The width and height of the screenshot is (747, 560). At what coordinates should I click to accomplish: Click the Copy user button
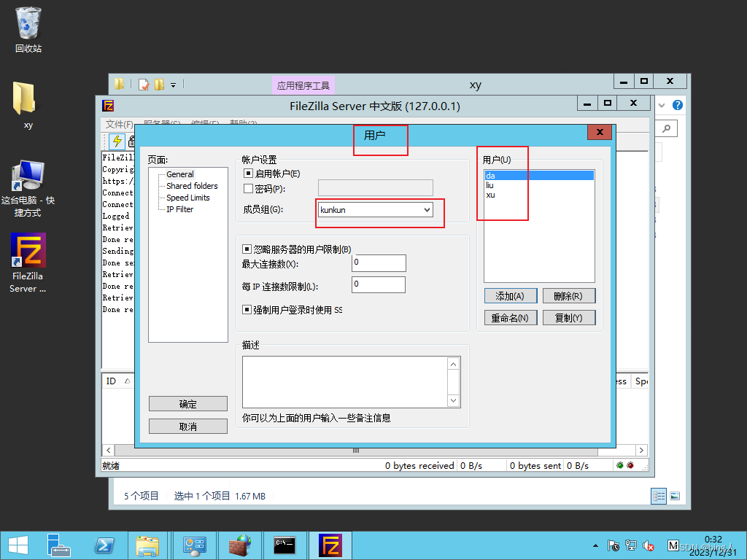click(x=569, y=318)
